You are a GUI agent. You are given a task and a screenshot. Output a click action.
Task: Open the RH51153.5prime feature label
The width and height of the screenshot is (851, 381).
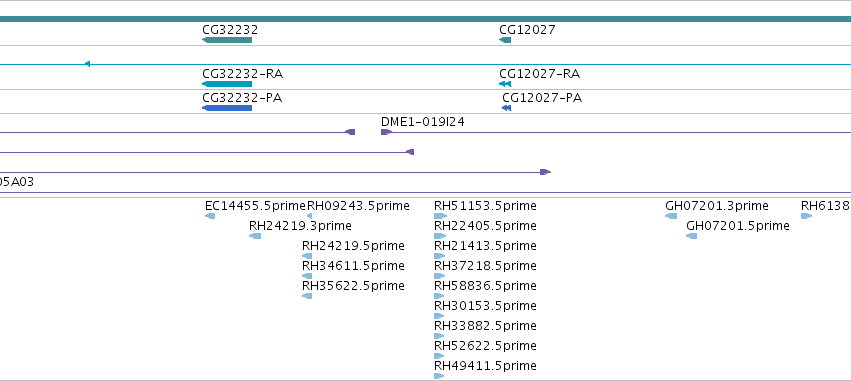[485, 206]
